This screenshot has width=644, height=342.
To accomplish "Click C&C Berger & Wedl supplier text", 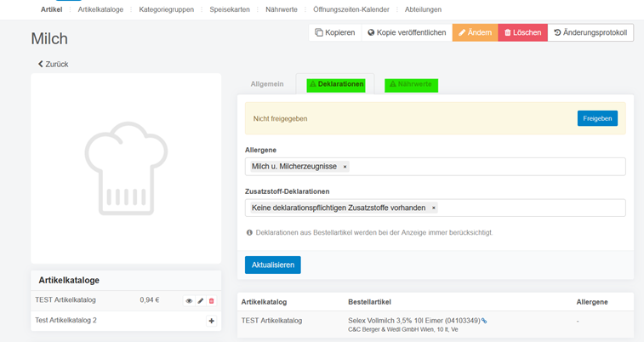I will point(403,330).
